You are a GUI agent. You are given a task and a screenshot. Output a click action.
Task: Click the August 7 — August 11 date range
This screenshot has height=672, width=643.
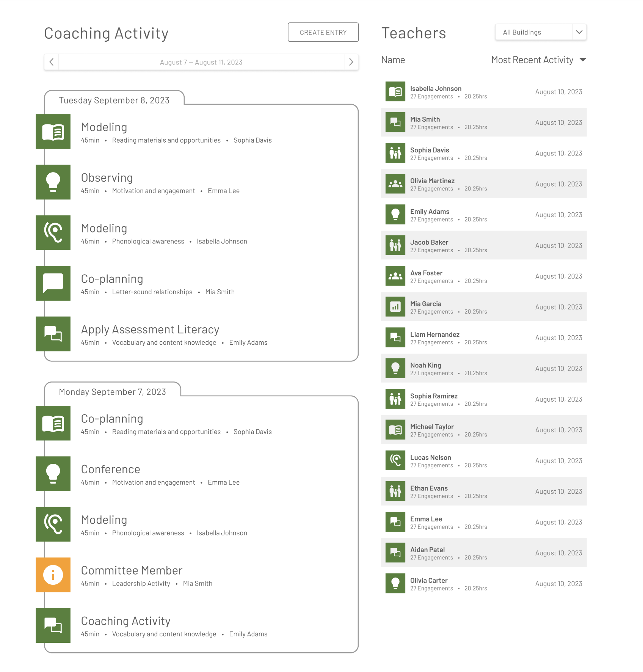click(x=201, y=62)
